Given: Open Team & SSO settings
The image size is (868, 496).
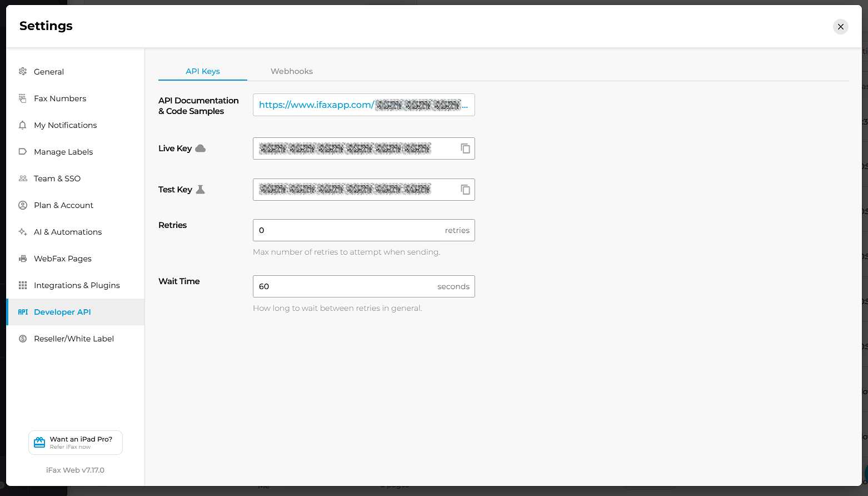Looking at the screenshot, I should coord(75,178).
